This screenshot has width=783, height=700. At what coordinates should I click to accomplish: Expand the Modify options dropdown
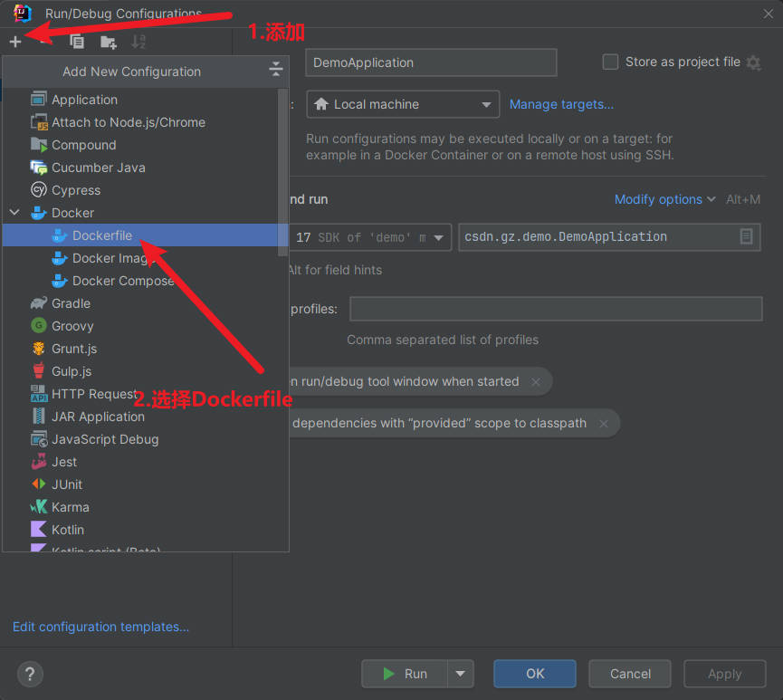pyautogui.click(x=664, y=199)
